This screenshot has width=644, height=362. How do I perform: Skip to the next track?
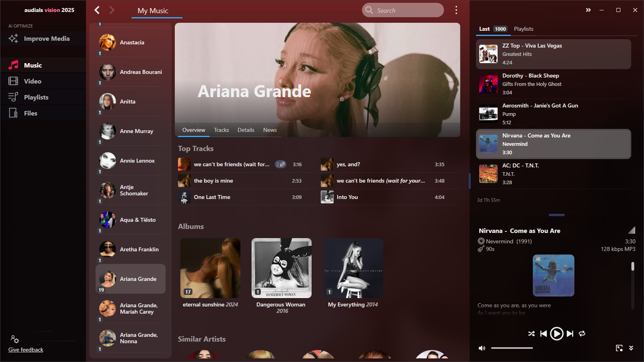570,334
